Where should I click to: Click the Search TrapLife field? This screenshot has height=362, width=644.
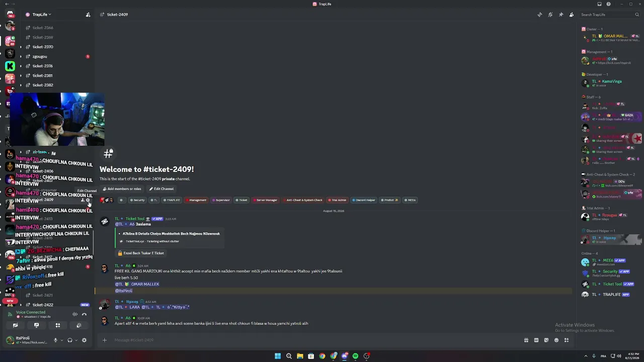609,15
